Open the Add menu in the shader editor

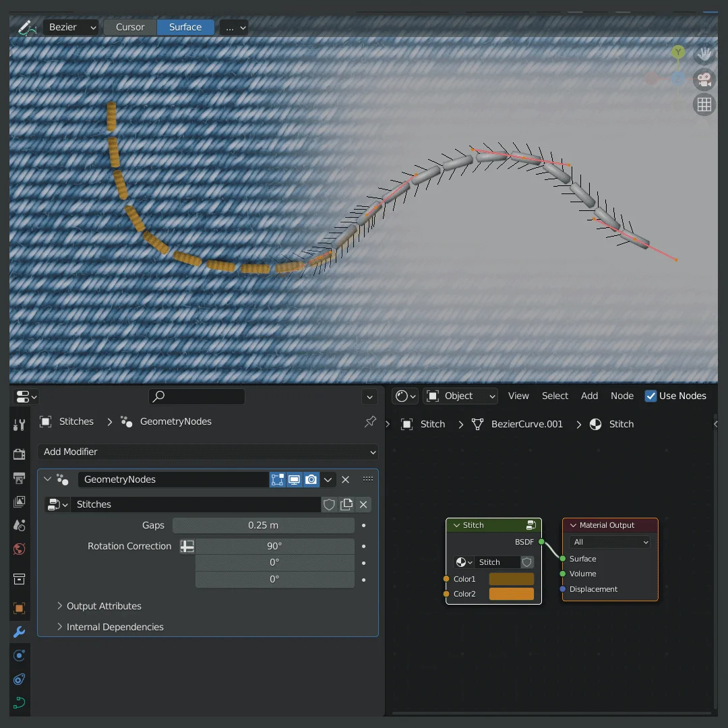589,396
